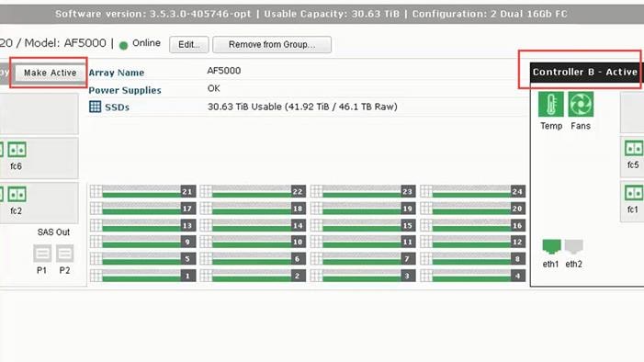Click the AF5000 array name value
Image resolution: width=644 pixels, height=362 pixels.
click(224, 71)
